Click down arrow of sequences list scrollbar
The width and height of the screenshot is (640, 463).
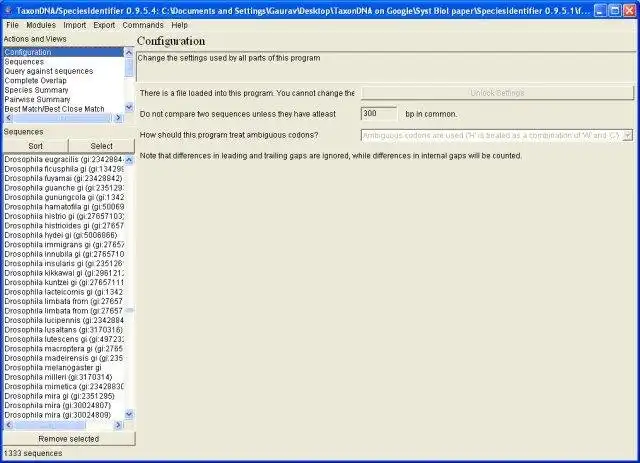[129, 414]
